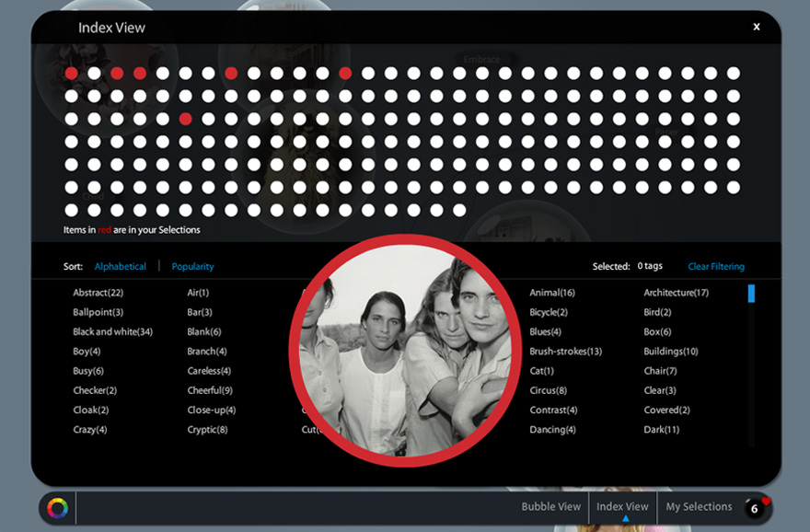Open My Selections
This screenshot has height=532, width=810.
click(699, 506)
